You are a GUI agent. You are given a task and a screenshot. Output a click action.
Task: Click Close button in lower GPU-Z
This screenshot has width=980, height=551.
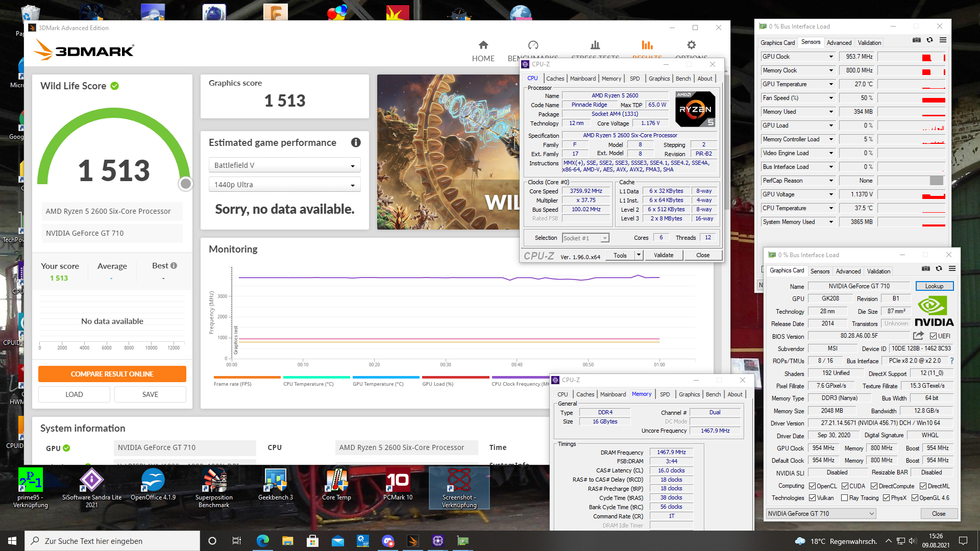pos(938,514)
